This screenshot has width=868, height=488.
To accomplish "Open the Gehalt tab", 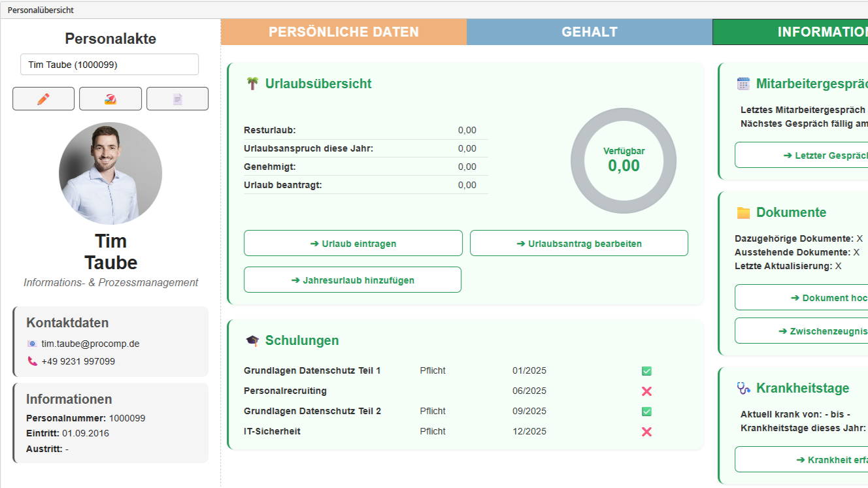I will pyautogui.click(x=590, y=32).
